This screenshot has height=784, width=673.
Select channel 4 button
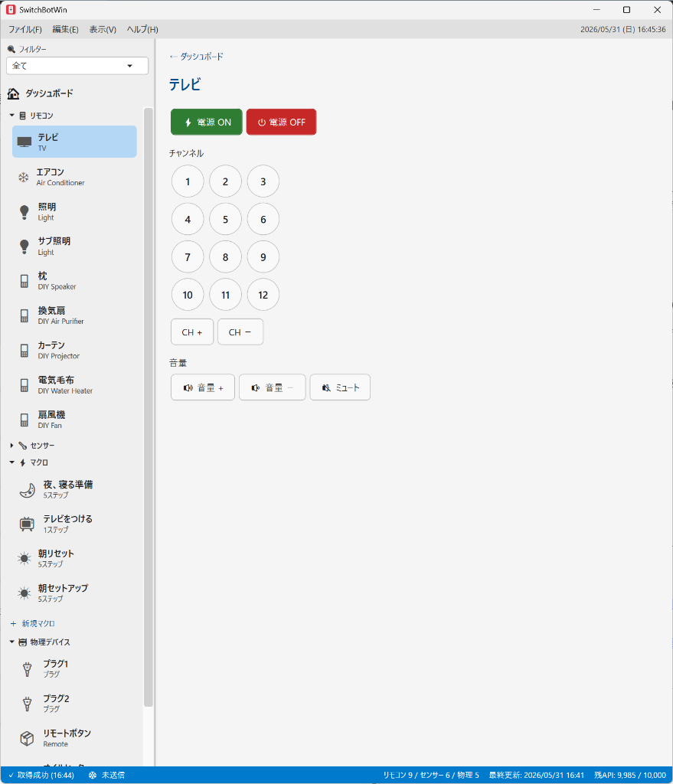188,219
